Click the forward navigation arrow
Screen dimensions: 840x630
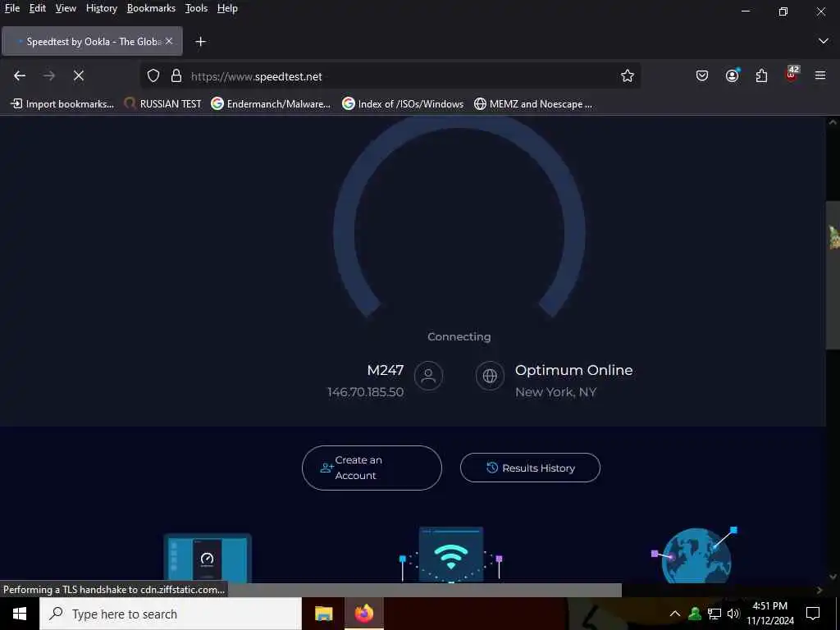[49, 76]
